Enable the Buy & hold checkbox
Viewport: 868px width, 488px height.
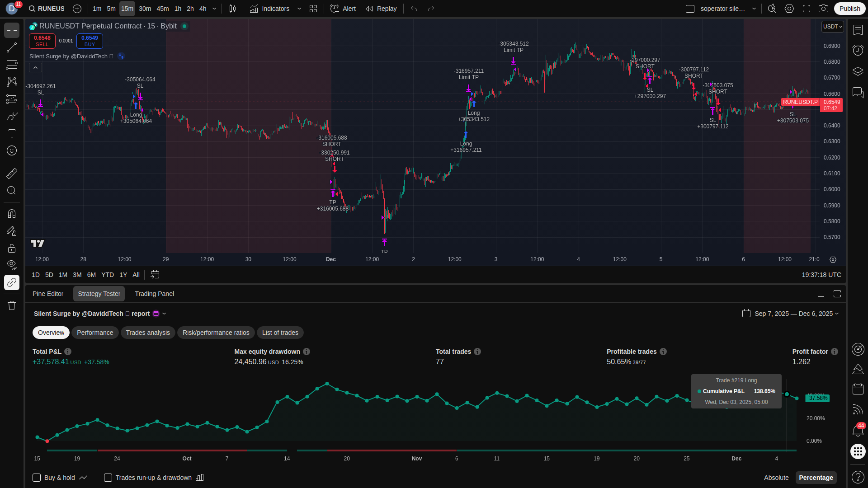click(x=37, y=478)
